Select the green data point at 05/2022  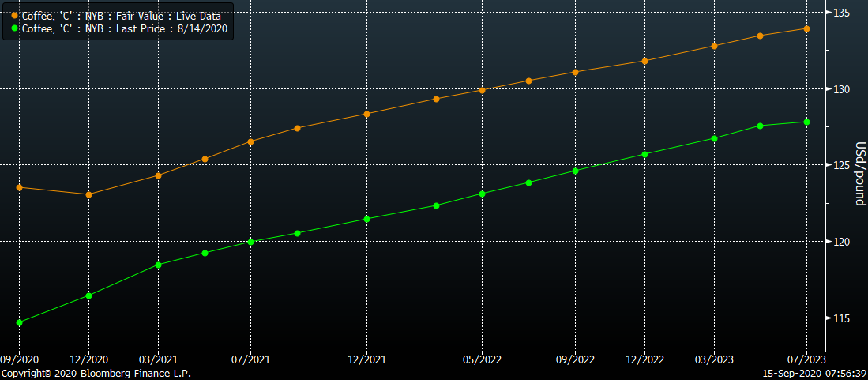(x=482, y=194)
